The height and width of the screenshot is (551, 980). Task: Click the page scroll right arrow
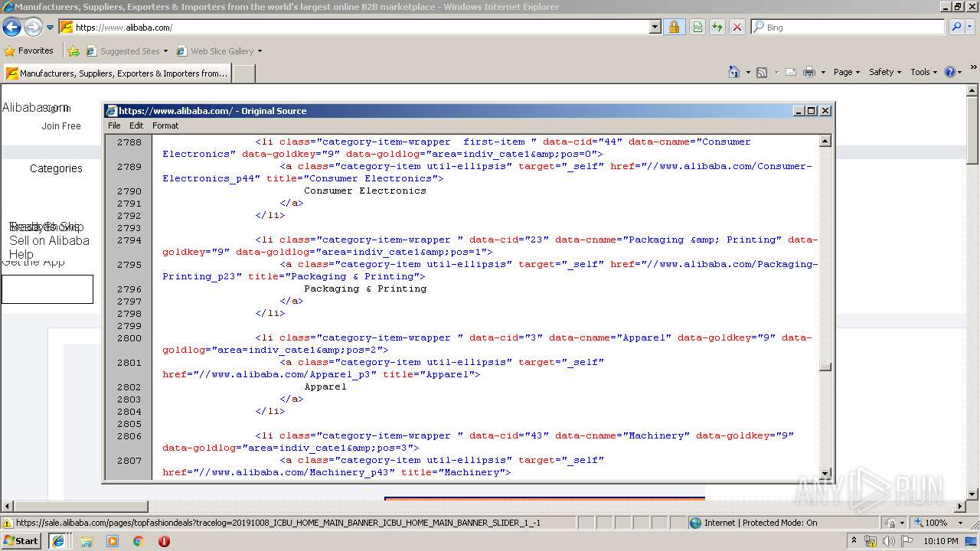tap(961, 507)
